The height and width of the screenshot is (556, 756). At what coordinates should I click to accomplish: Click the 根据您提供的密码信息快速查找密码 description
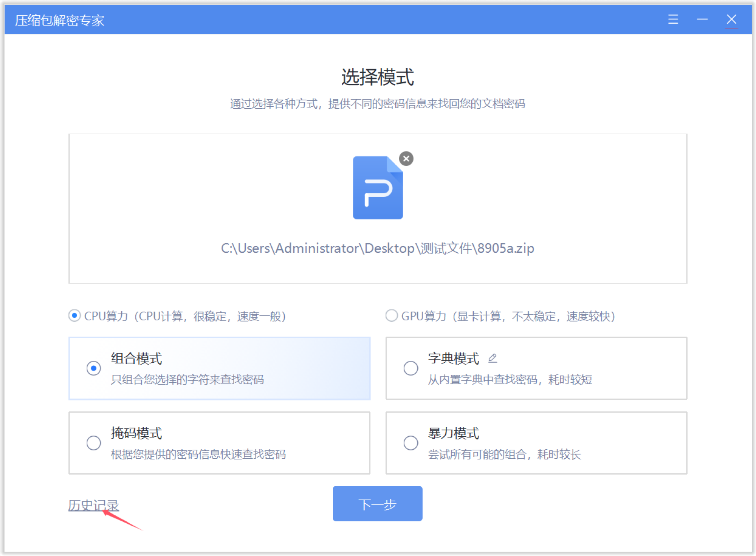[x=198, y=454]
